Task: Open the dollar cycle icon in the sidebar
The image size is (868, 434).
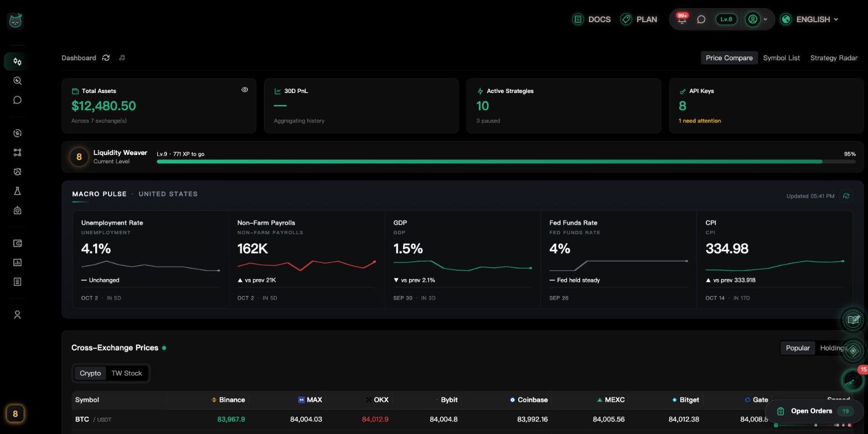Action: click(x=17, y=133)
